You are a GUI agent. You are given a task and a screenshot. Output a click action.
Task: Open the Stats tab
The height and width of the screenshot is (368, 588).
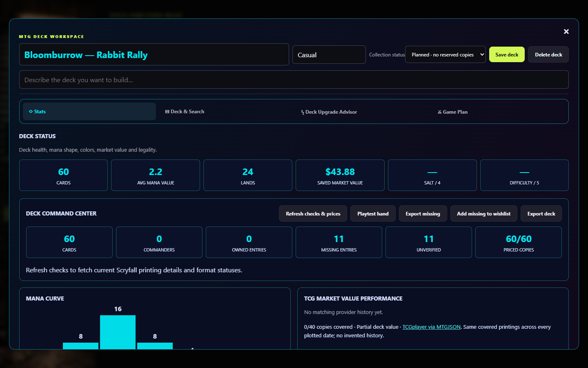[89, 112]
